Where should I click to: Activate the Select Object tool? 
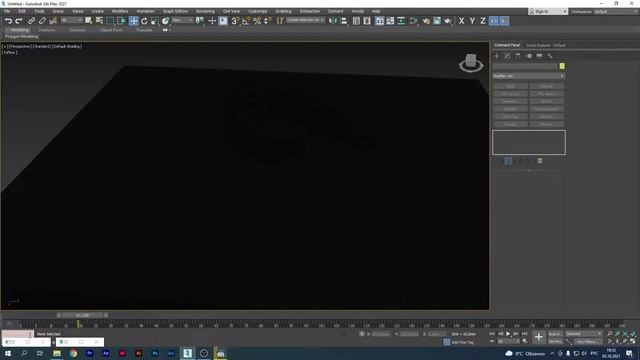point(88,21)
